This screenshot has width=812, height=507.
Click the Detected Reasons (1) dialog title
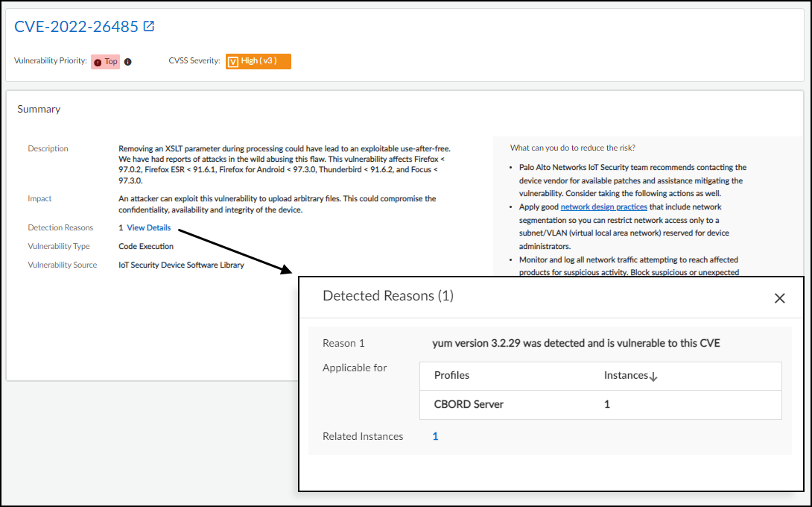[x=387, y=296]
